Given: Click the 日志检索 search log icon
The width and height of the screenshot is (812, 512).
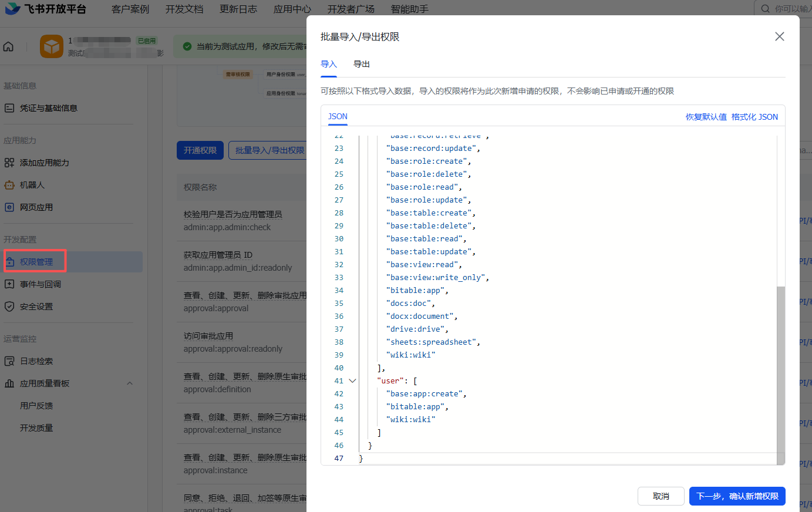Looking at the screenshot, I should click(9, 361).
